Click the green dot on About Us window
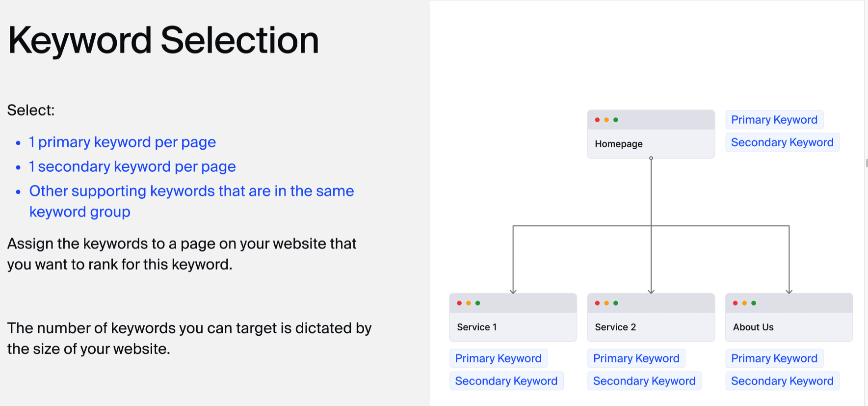The width and height of the screenshot is (868, 406). (754, 303)
